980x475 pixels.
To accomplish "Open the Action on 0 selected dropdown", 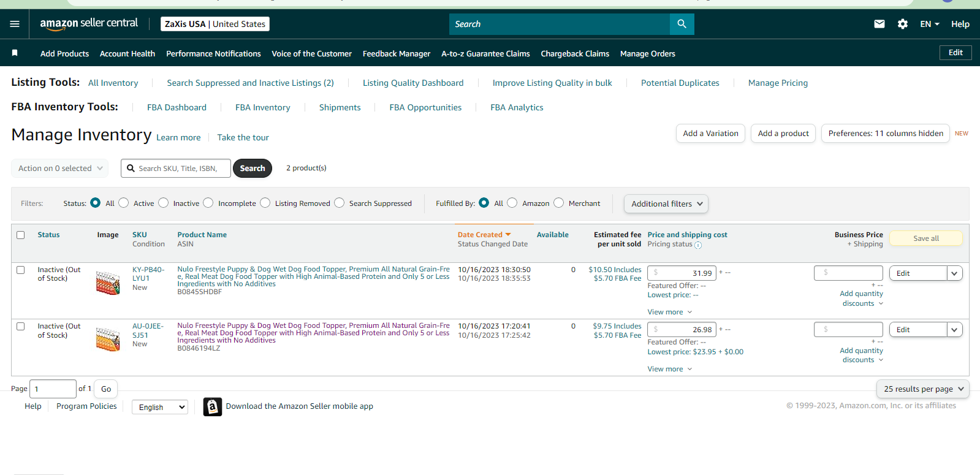I will click(60, 169).
